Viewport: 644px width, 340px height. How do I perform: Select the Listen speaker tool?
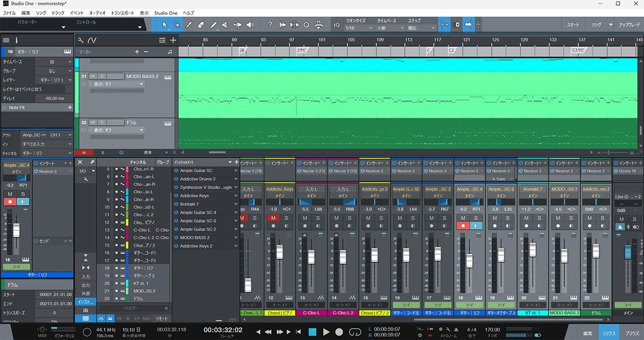pyautogui.click(x=250, y=24)
